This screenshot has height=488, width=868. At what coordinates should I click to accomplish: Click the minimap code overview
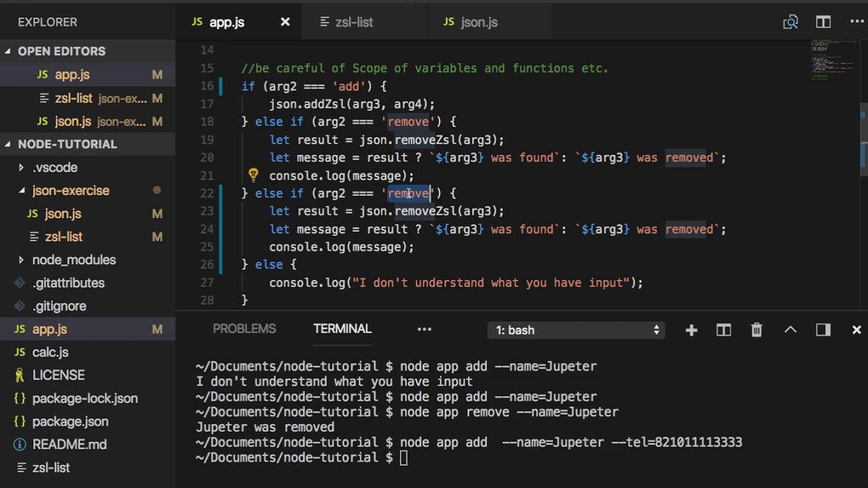tap(833, 61)
